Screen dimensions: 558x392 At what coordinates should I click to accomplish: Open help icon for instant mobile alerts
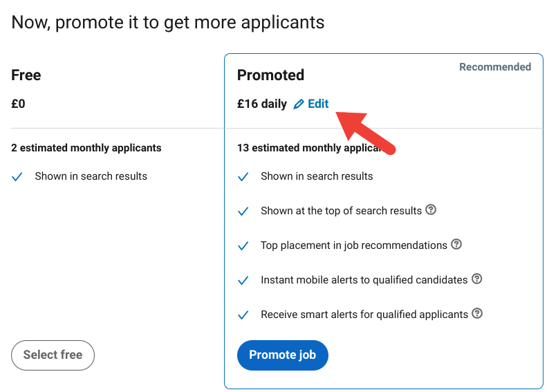pyautogui.click(x=477, y=279)
